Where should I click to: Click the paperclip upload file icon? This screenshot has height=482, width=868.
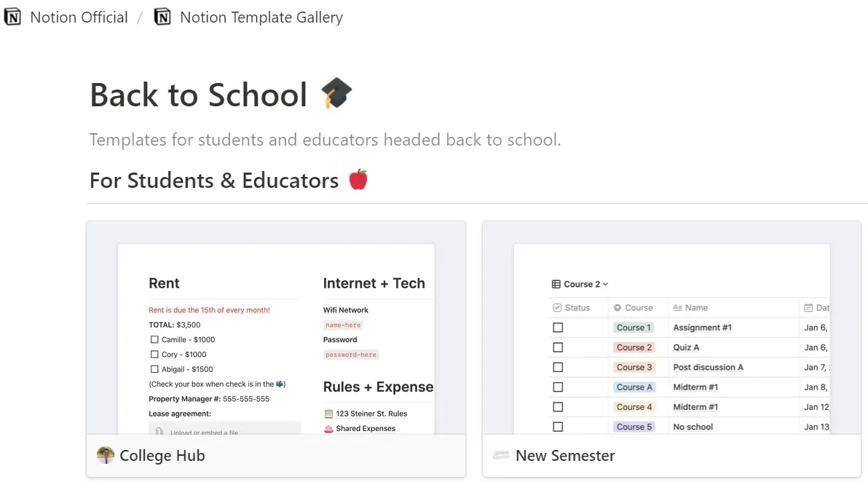coord(159,432)
